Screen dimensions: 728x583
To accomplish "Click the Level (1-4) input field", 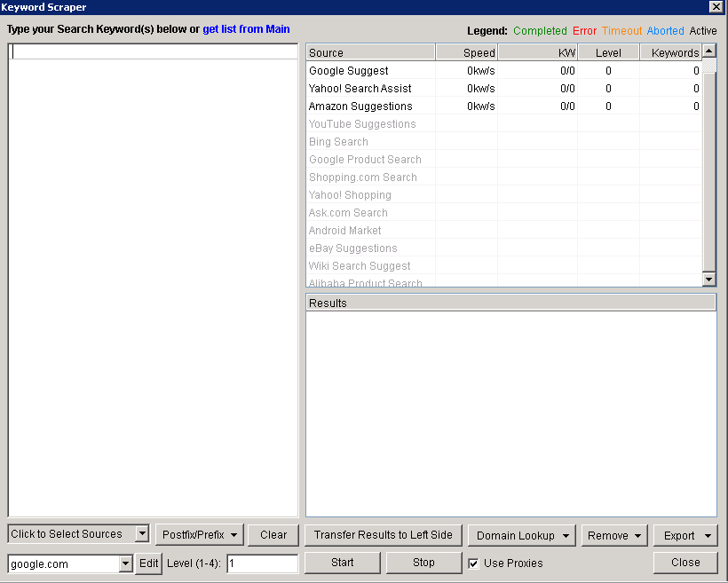I will (263, 564).
